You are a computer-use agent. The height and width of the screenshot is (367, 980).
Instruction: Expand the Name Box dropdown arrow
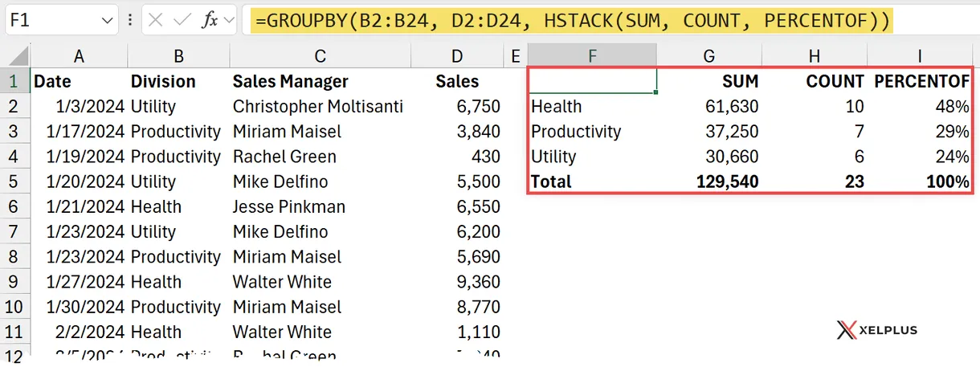[x=108, y=20]
